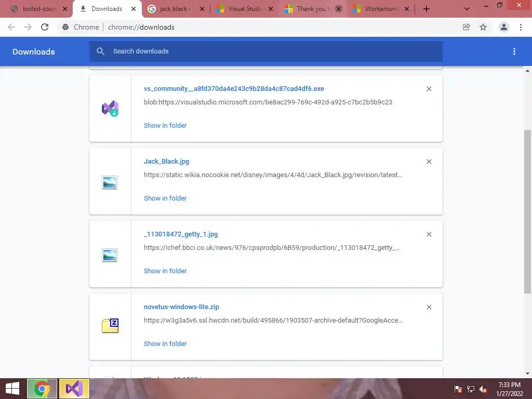This screenshot has width=532, height=399.
Task: Click the muted volume tray icon
Action: click(x=483, y=389)
